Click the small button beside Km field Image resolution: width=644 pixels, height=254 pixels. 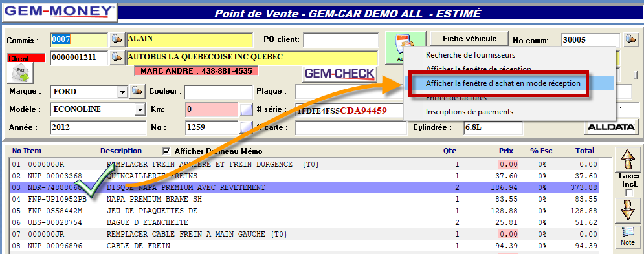click(245, 110)
